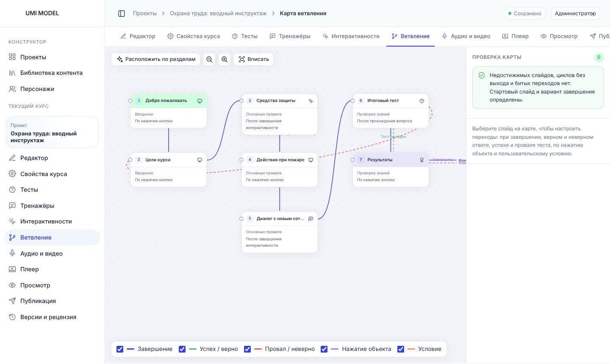Switch to the Просмотр tab
Screen dimensions: 610x364
click(559, 36)
